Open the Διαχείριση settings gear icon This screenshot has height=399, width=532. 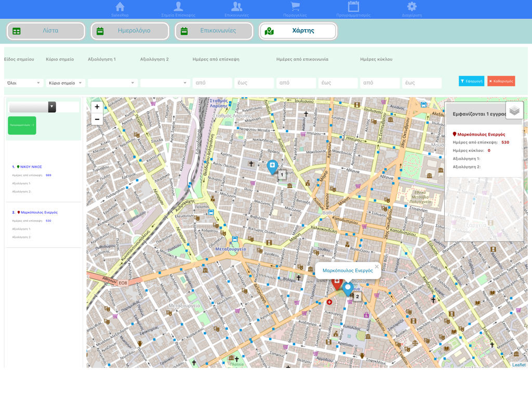pos(413,7)
